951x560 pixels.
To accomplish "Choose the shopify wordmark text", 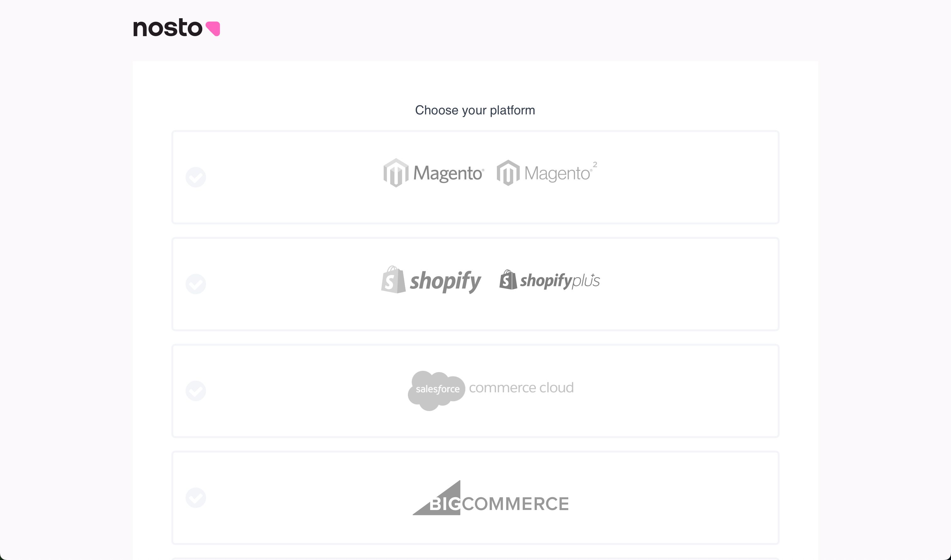I will (446, 281).
